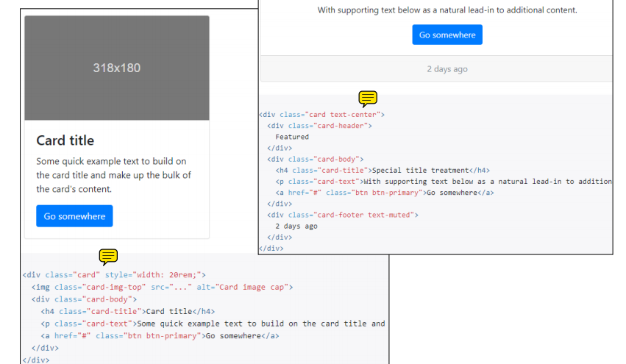Click div class="card-body" line in left code block

(85, 299)
